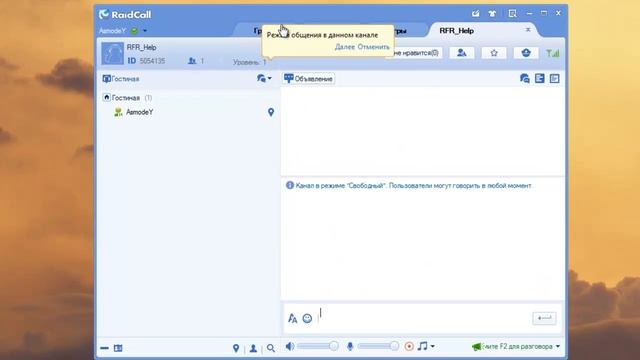
Task: Check the green network signal indicator
Action: coord(553,53)
